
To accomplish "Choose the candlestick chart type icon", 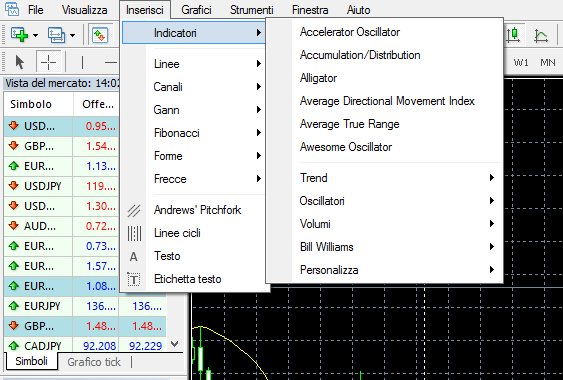I will (x=514, y=35).
